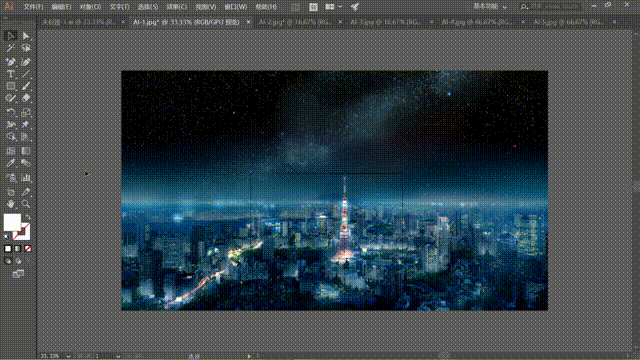Choose the Hand tool
Screen dimensions: 640x360
tap(11, 204)
